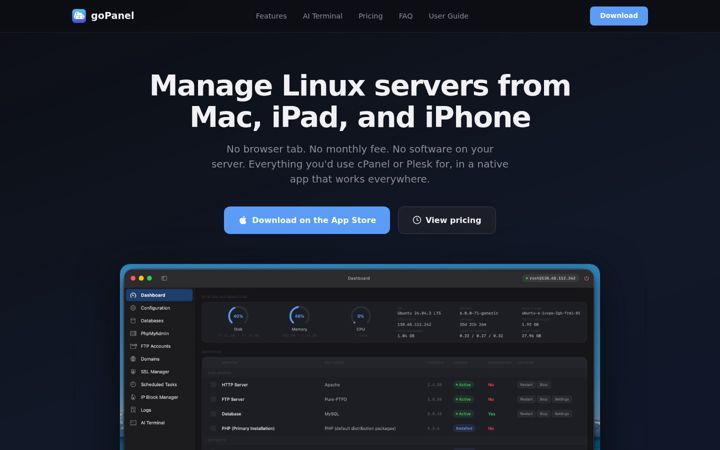Click the IP Block Manager icon
720x450 pixels.
133,397
